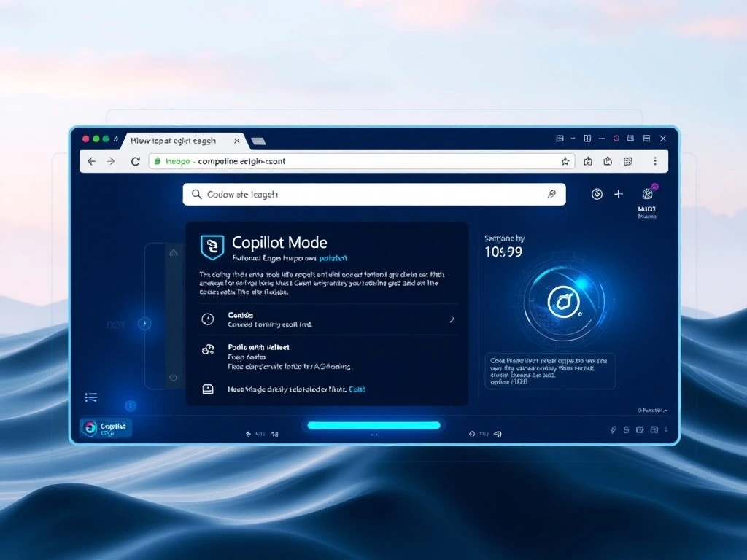Image resolution: width=747 pixels, height=560 pixels.
Task: Click the text box below the orb
Action: coord(550,371)
